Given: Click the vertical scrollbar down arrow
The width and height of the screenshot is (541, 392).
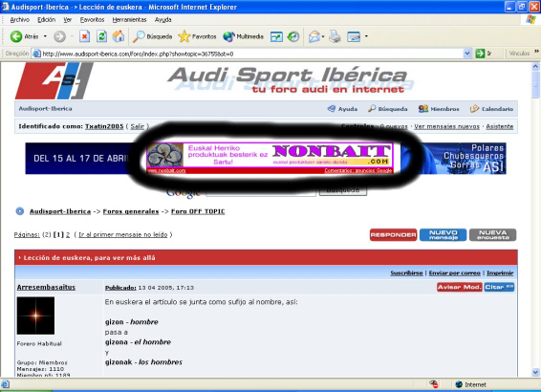Looking at the screenshot, I should 535,372.
